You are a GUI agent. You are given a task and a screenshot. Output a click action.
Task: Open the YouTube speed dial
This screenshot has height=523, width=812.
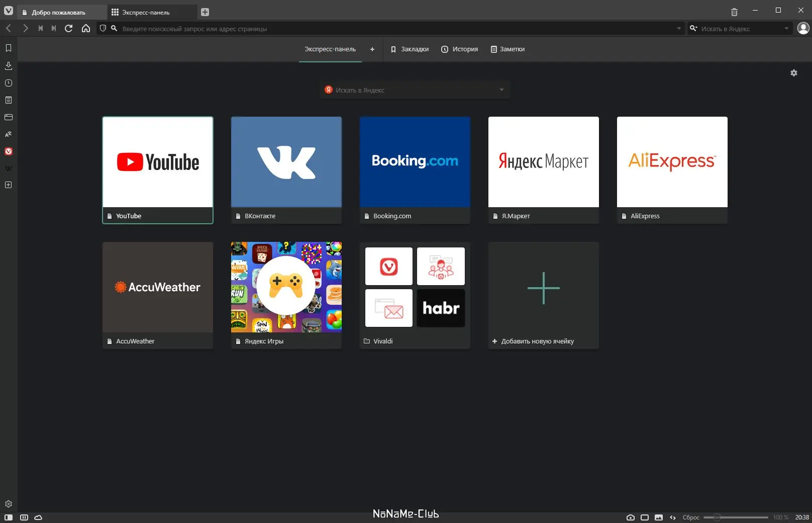(158, 170)
